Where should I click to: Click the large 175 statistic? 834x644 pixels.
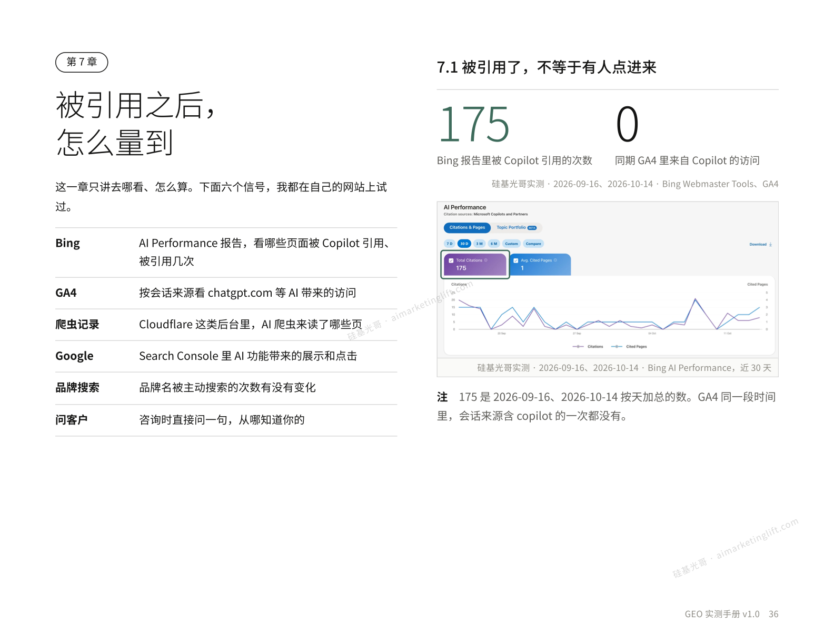tap(474, 124)
